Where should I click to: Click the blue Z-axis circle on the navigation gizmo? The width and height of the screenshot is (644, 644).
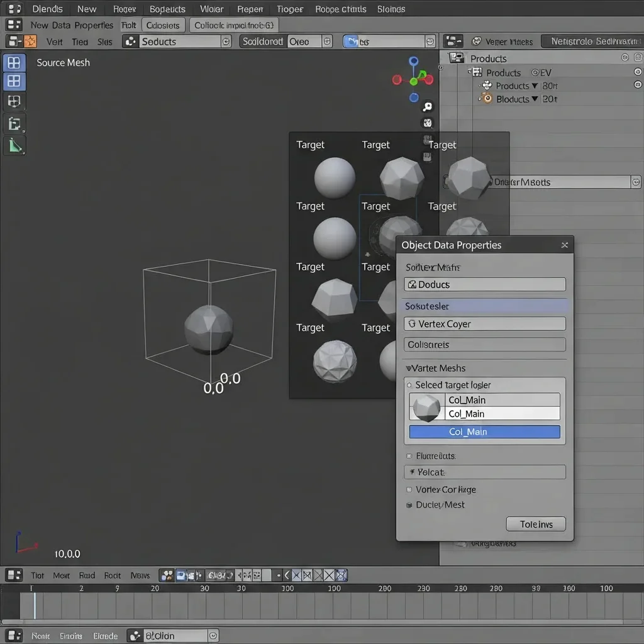pyautogui.click(x=413, y=62)
